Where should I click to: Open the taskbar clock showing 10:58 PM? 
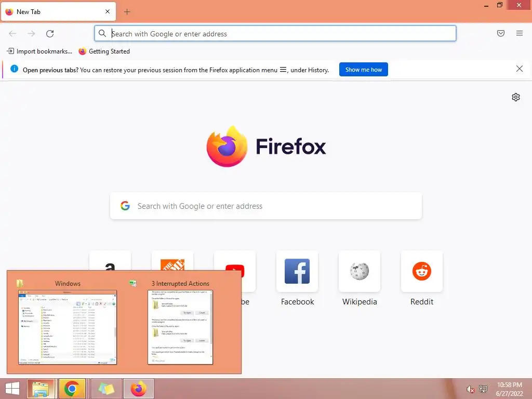[x=509, y=389]
